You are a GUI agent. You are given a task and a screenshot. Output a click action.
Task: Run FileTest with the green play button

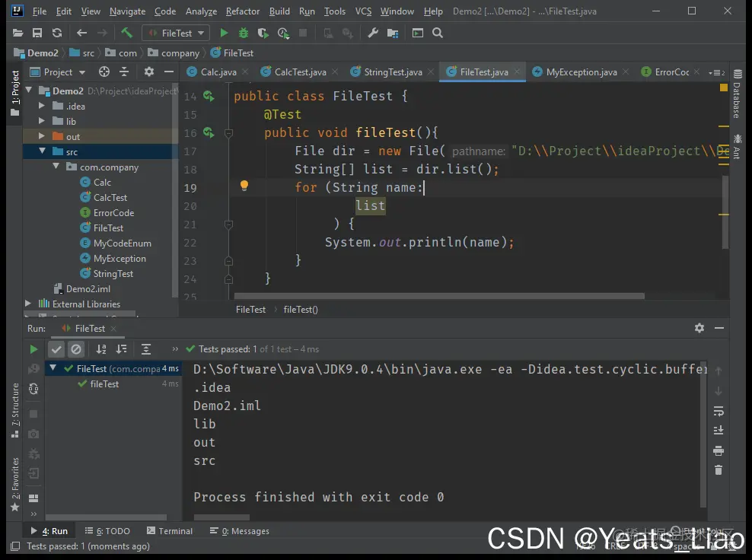point(224,33)
